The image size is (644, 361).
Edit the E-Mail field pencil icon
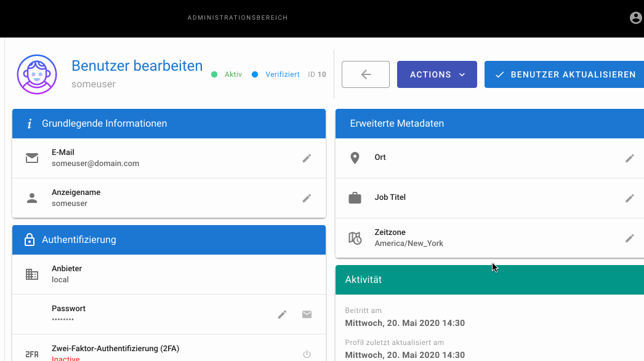(x=307, y=158)
